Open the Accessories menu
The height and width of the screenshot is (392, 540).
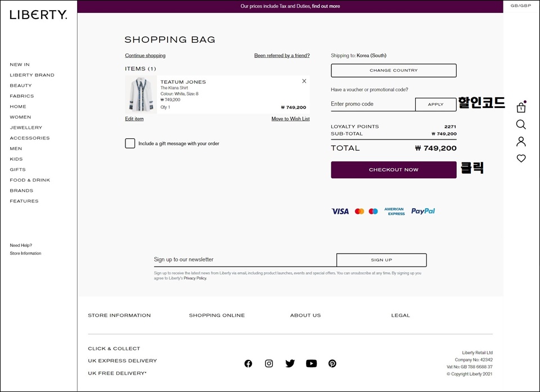(x=30, y=138)
